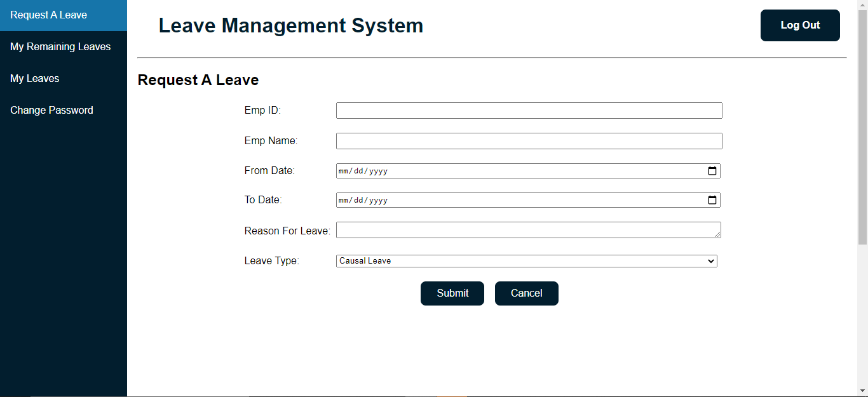The width and height of the screenshot is (868, 397).
Task: Log out of the Leave Management System
Action: (800, 25)
